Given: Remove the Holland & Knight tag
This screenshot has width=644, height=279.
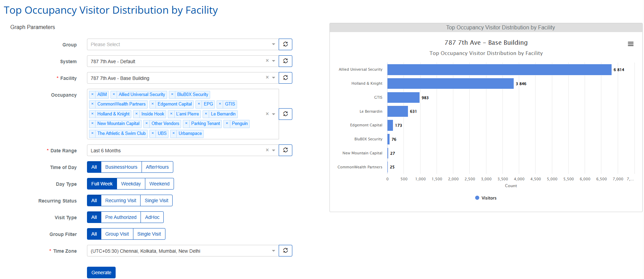Looking at the screenshot, I should coord(92,114).
